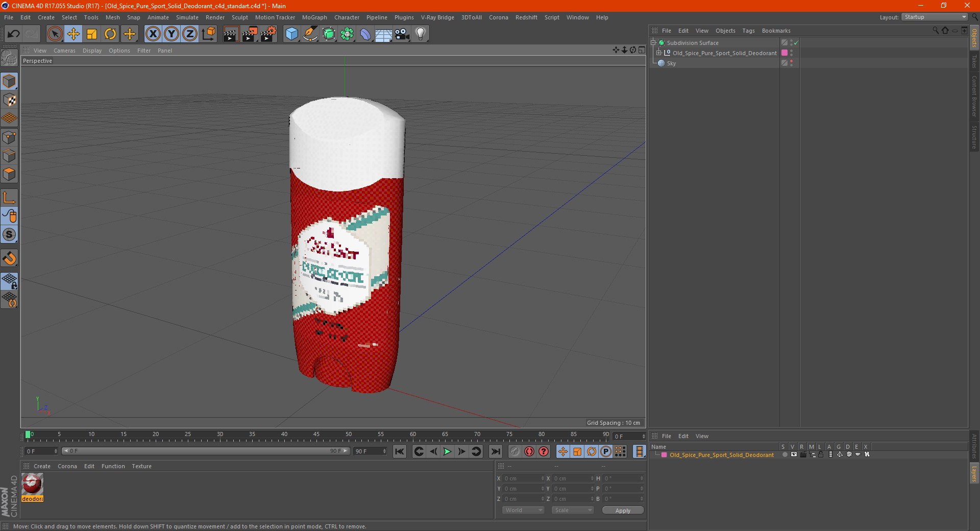Render the active view
Image resolution: width=980 pixels, height=531 pixels.
[x=231, y=34]
